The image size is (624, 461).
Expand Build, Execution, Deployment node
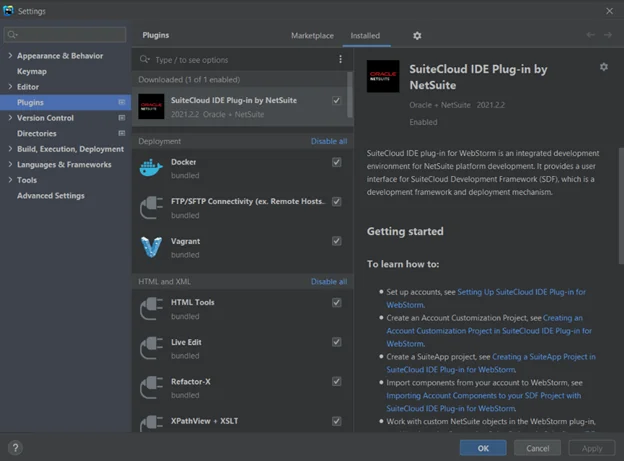coord(10,149)
